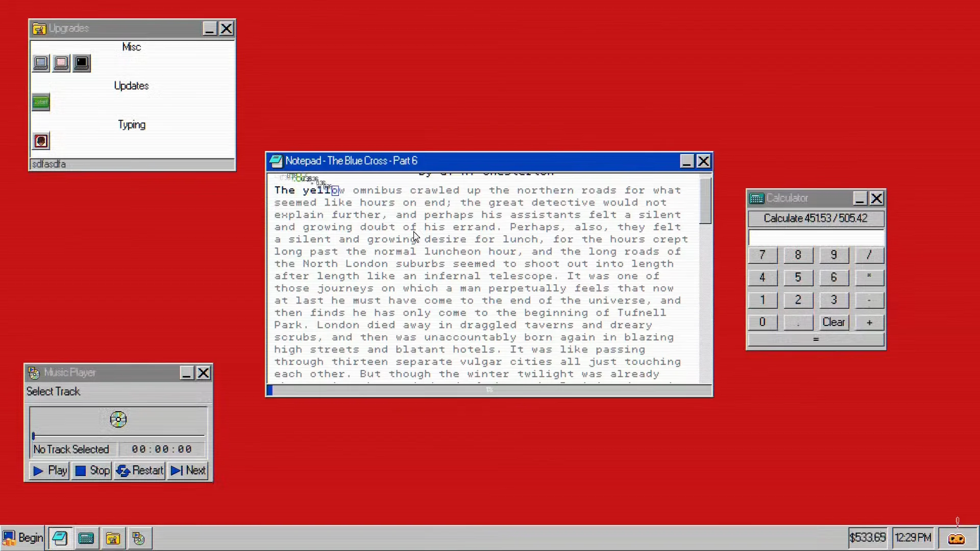Click the sdfasdfa status bar in Upgrades
The width and height of the screenshot is (980, 551).
click(x=132, y=164)
